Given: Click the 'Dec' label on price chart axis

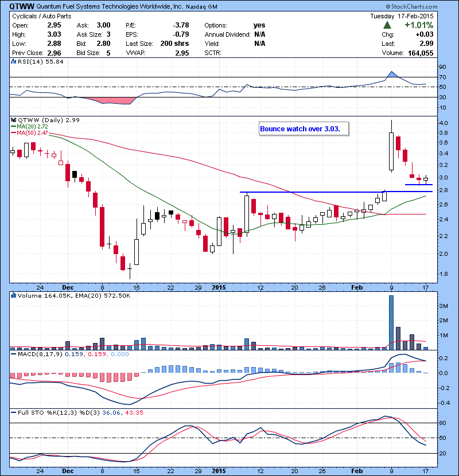Looking at the screenshot, I should (x=68, y=287).
